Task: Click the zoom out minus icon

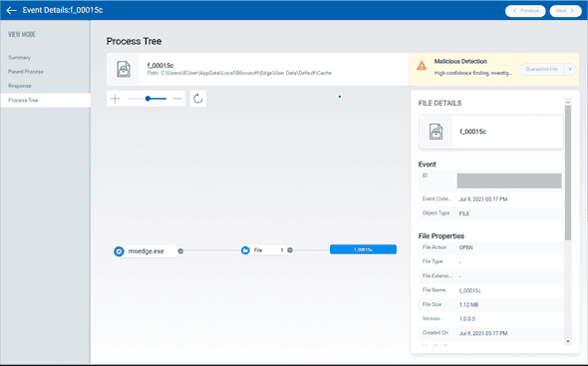Action: pyautogui.click(x=177, y=99)
